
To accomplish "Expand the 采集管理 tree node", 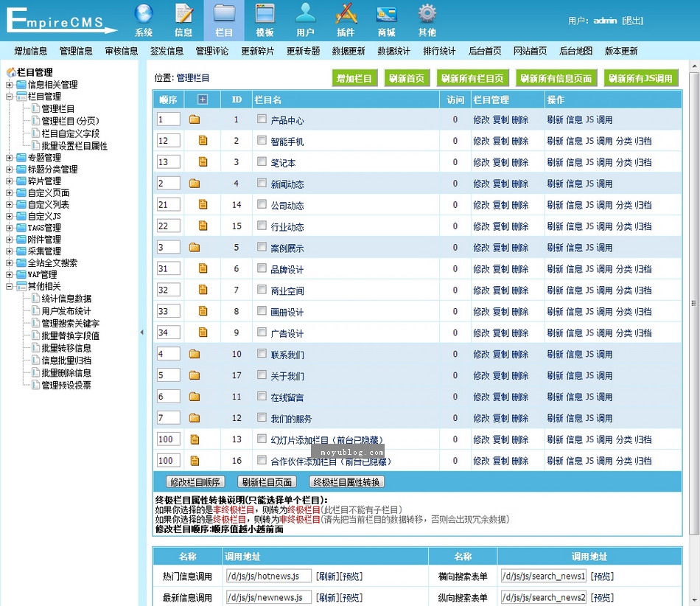I will point(9,251).
